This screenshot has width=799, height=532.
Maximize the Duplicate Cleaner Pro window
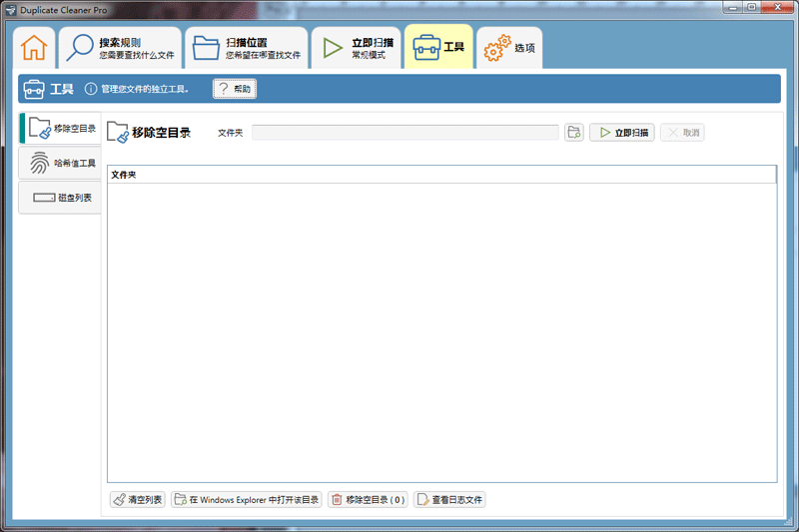(751, 7)
